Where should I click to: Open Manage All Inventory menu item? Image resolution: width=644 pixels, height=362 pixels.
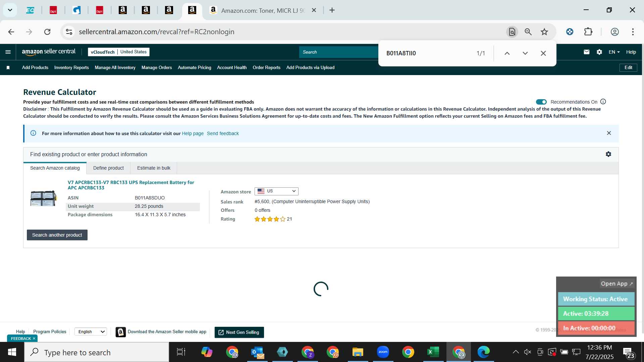[115, 68]
